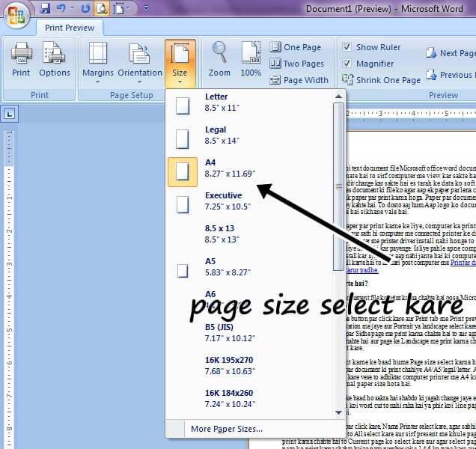The width and height of the screenshot is (476, 449).
Task: Open the Orientation dropdown
Action: tap(140, 62)
